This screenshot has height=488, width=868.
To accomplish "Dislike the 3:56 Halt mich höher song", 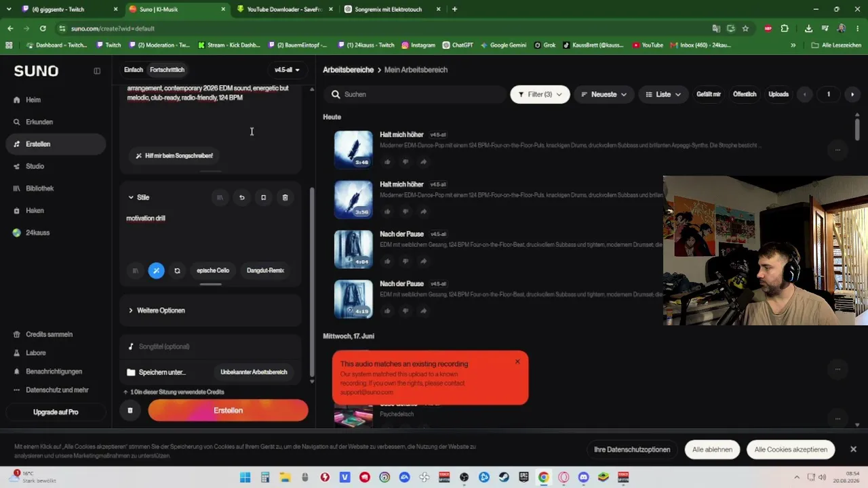I will click(406, 211).
